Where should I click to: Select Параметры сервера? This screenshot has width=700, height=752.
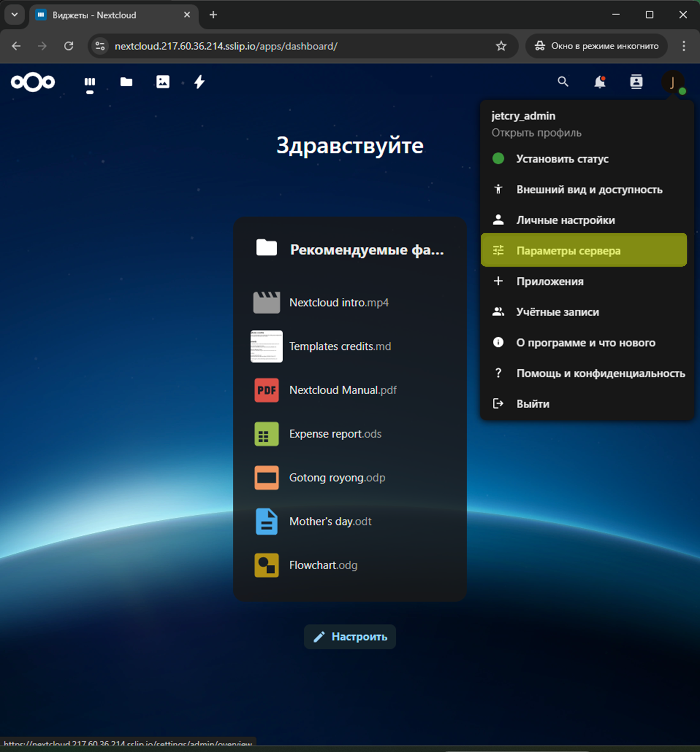point(584,250)
